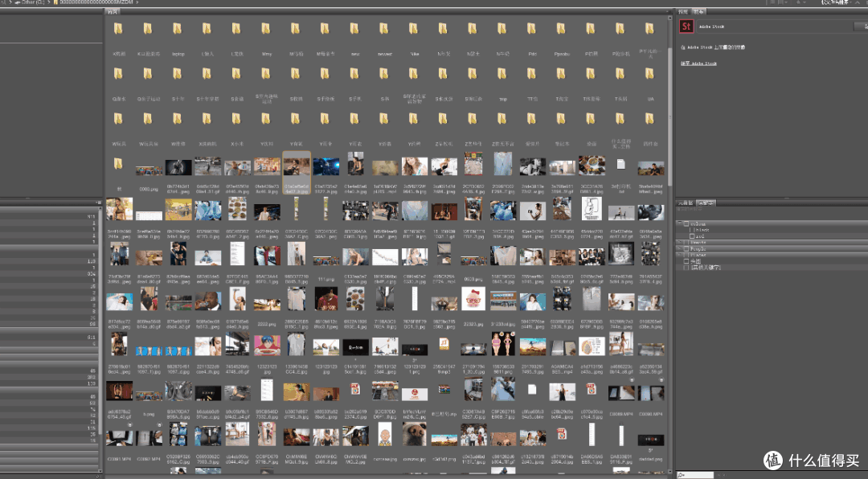Select the 0000.png thumbnail

point(149,170)
